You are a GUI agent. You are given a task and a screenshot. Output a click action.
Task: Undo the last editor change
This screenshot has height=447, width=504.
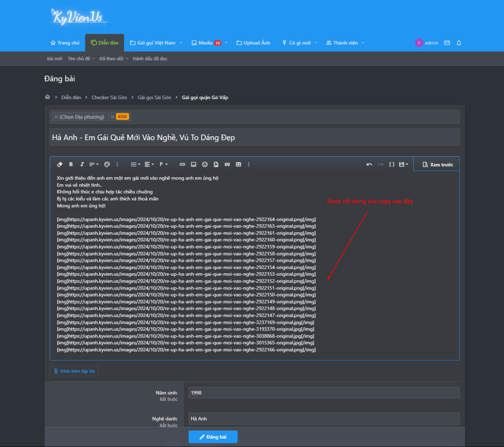pos(369,164)
